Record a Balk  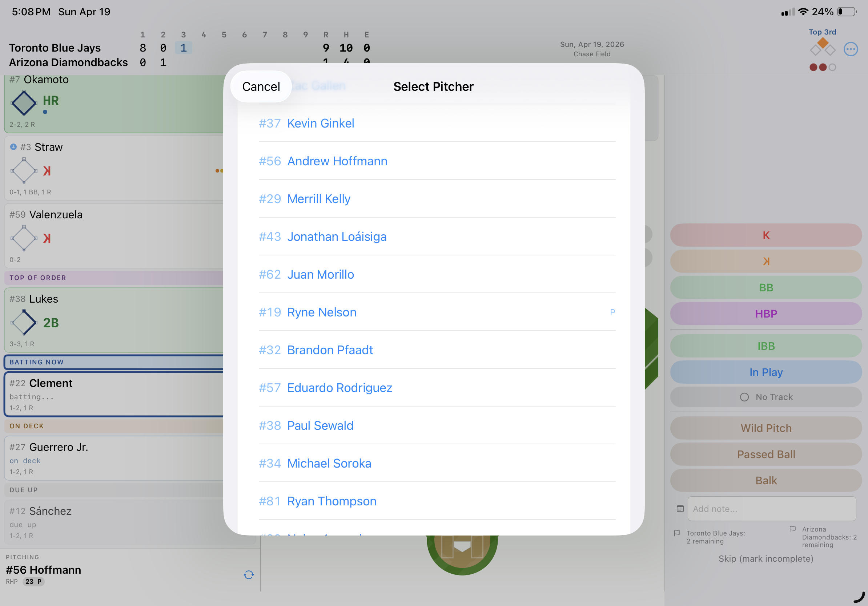tap(765, 480)
